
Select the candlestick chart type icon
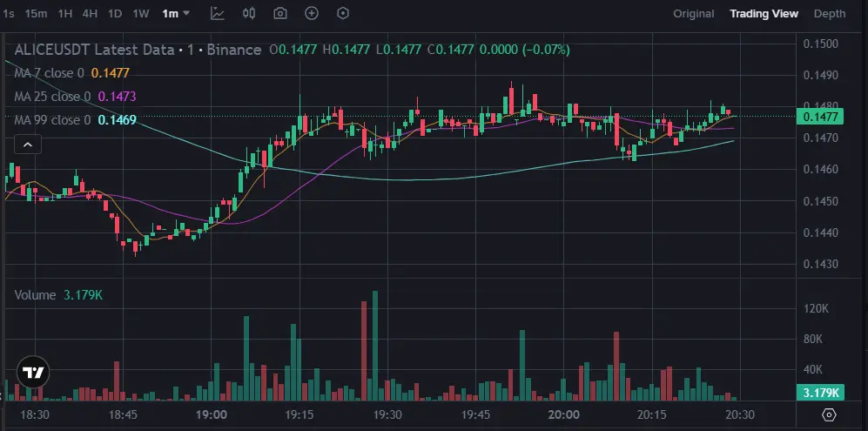click(249, 13)
